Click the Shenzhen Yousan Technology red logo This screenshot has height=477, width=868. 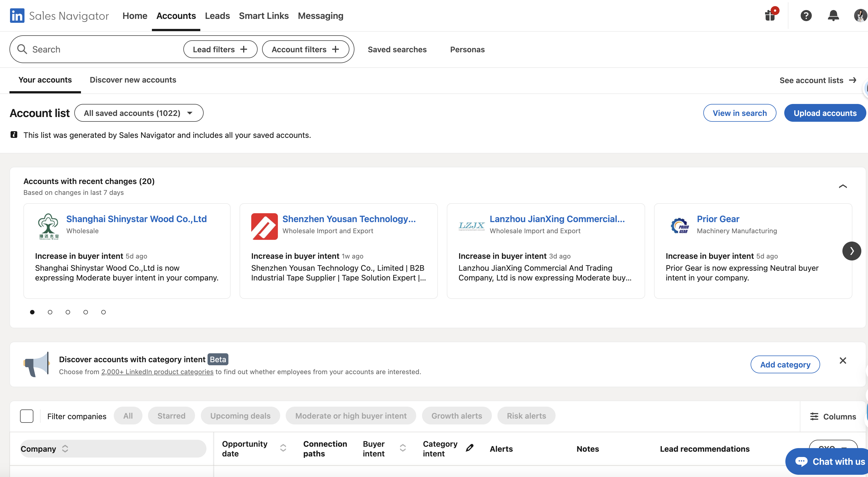click(x=265, y=226)
